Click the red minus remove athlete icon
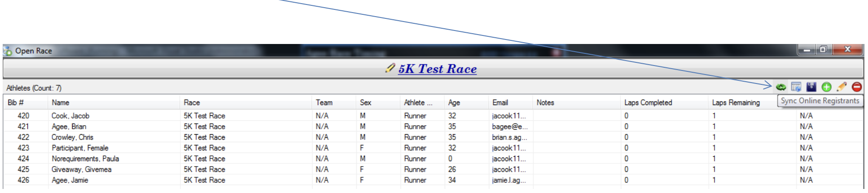The width and height of the screenshot is (868, 193). click(x=857, y=87)
